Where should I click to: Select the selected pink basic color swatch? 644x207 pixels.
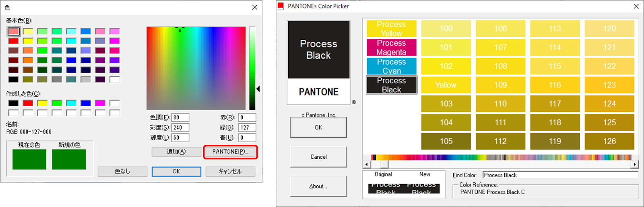pyautogui.click(x=13, y=31)
